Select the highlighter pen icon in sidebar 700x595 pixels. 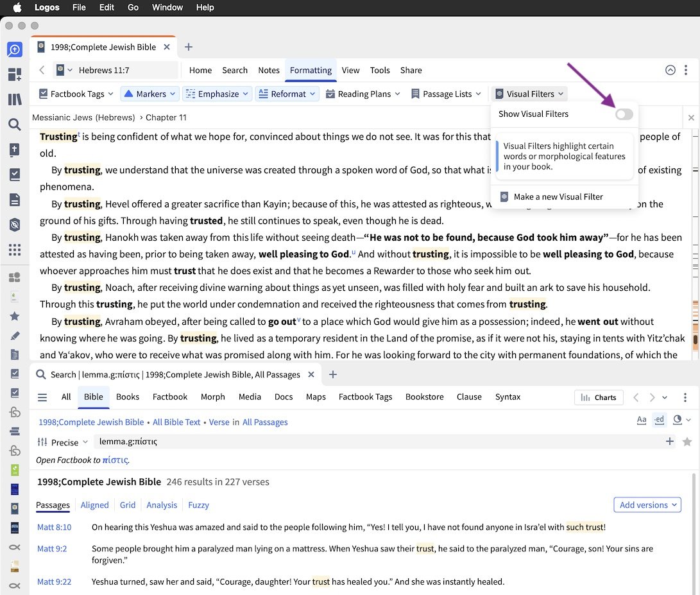14,336
